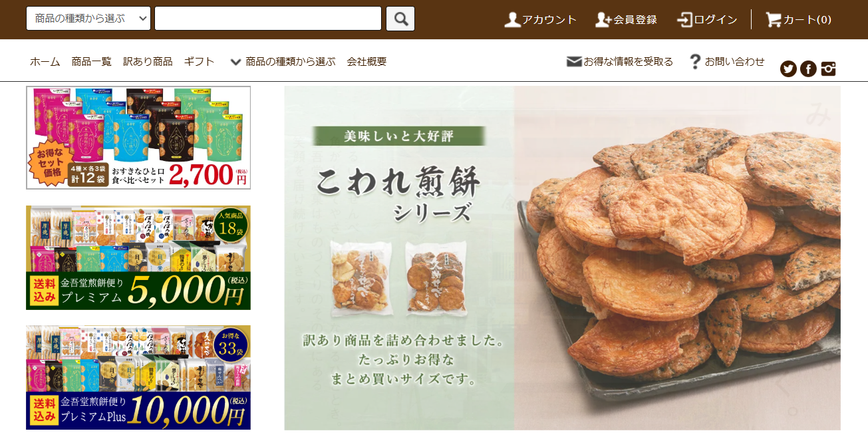Open the Instagram social icon

click(x=828, y=69)
